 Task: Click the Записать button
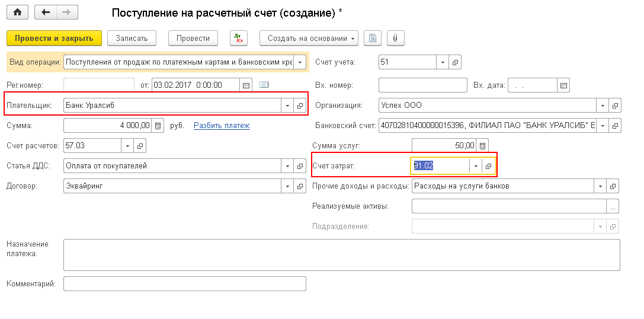click(x=132, y=39)
